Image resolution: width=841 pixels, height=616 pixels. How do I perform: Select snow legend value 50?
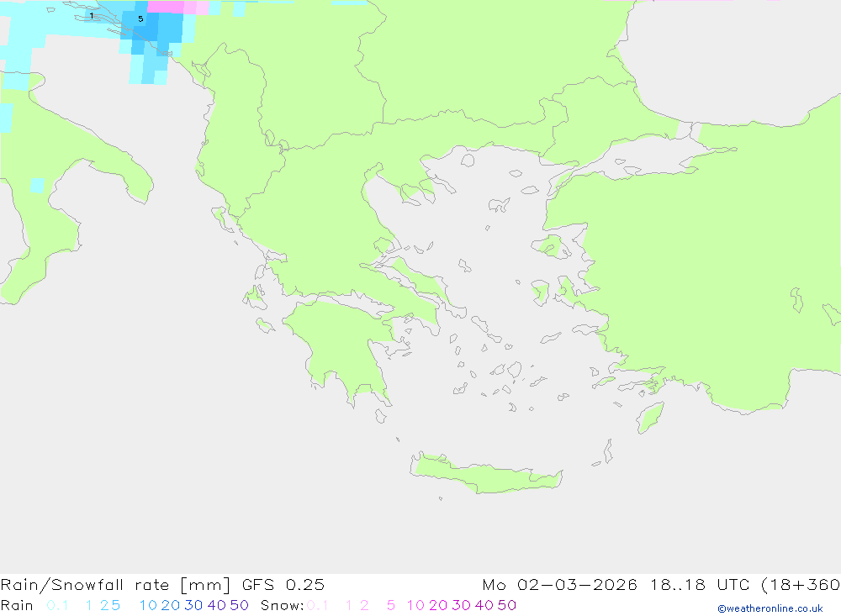507,605
